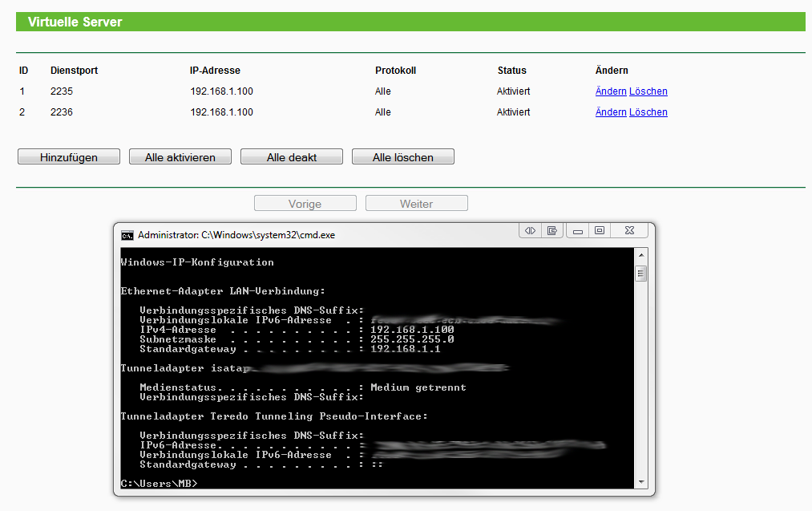The image size is (812, 511).
Task: Click Ändern link for port 2235
Action: (x=611, y=91)
